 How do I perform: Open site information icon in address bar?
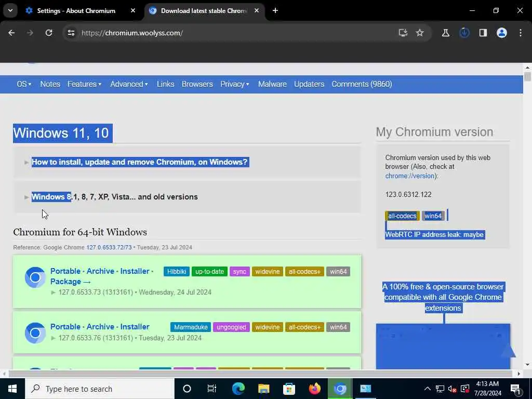coord(71,33)
